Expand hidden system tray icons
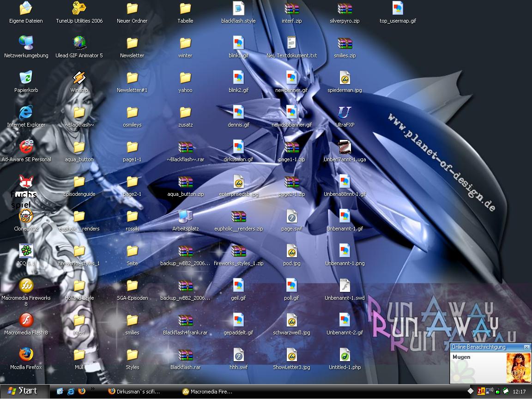532x399 pixels. [471, 391]
